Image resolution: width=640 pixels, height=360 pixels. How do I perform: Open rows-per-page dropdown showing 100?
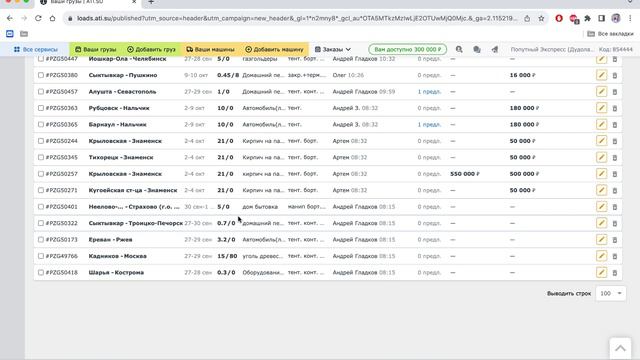(611, 293)
